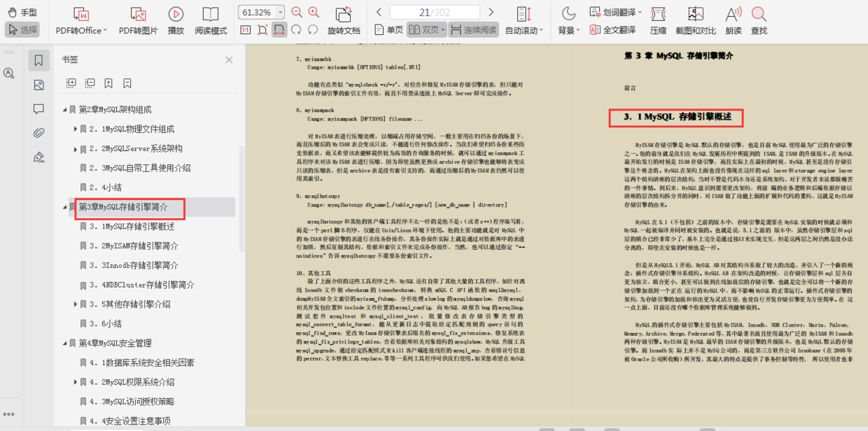Collapse all bookmarks icon
Viewport: 868px width, 431px height.
90,83
